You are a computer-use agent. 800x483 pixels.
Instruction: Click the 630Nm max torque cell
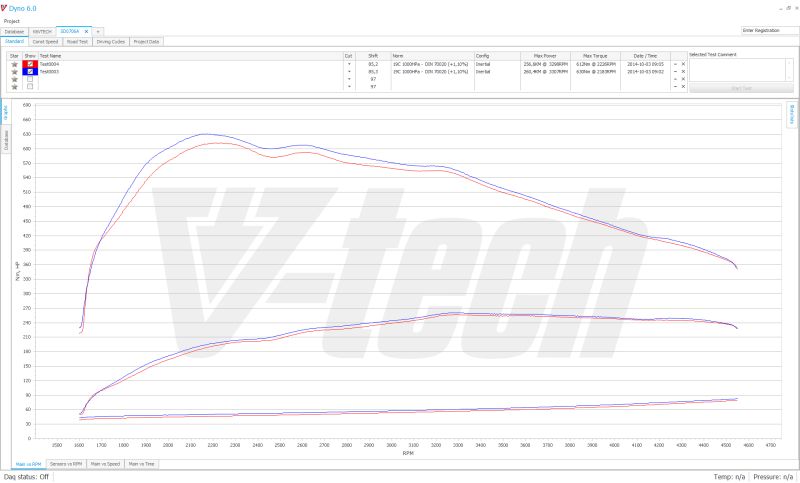[595, 72]
